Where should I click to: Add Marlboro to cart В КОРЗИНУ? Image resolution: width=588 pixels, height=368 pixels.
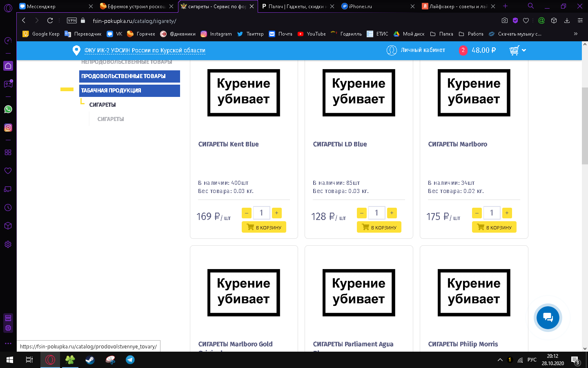[x=494, y=227]
